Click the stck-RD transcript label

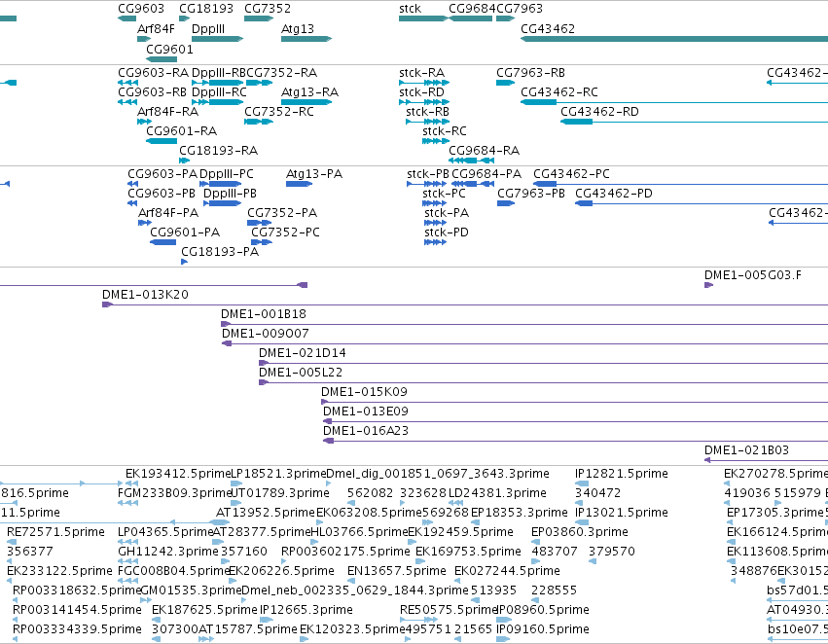422,91
